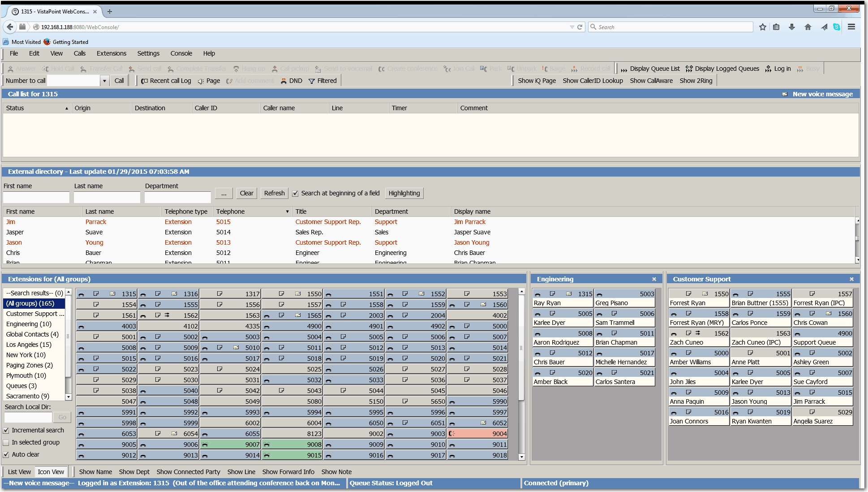The width and height of the screenshot is (868, 492).
Task: Open new browser tab plus
Action: [110, 12]
